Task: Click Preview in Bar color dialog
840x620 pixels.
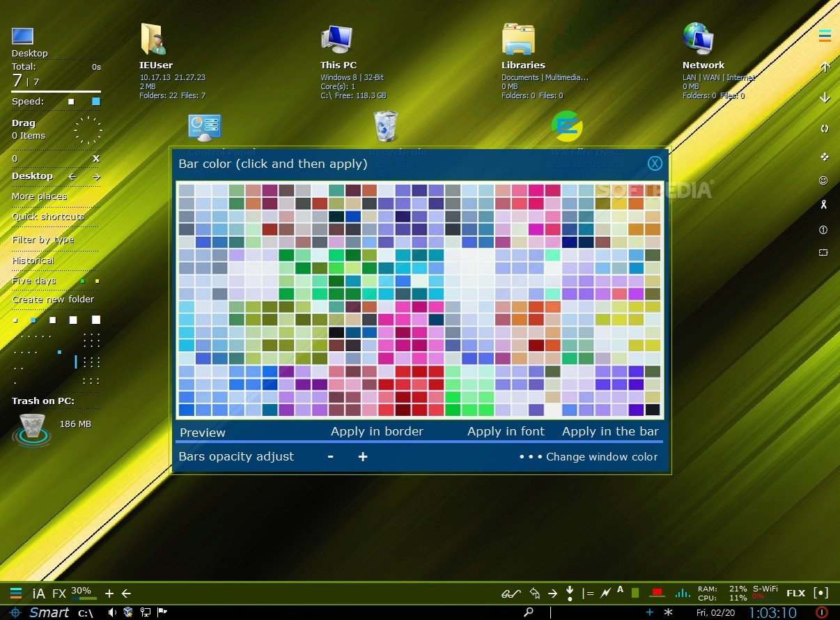Action: tap(203, 433)
